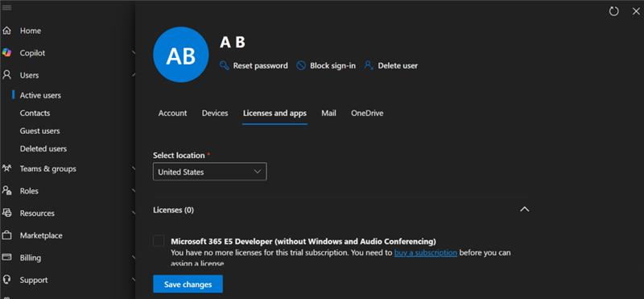Open Deleted users in sidebar
Viewport: 644px width, 299px height.
pos(43,148)
